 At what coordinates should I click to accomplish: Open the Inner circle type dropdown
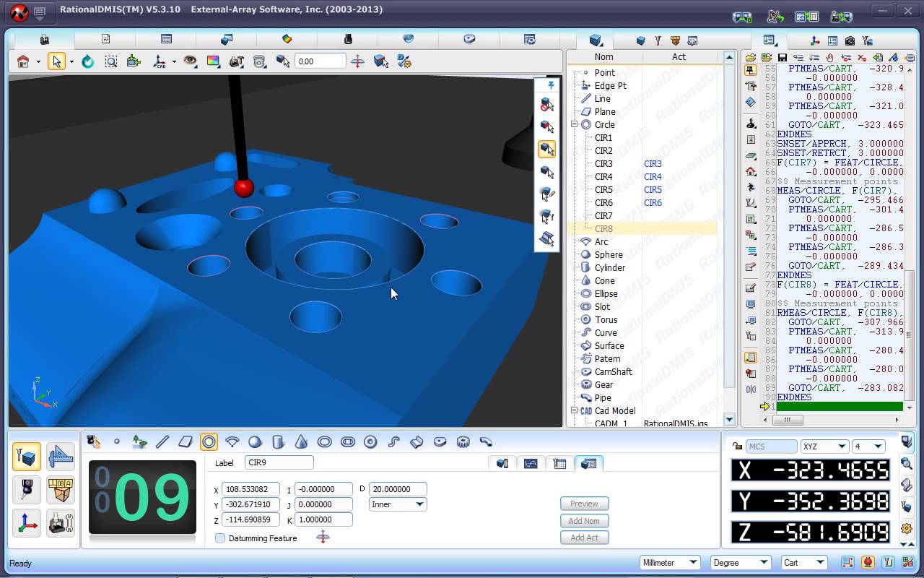398,504
